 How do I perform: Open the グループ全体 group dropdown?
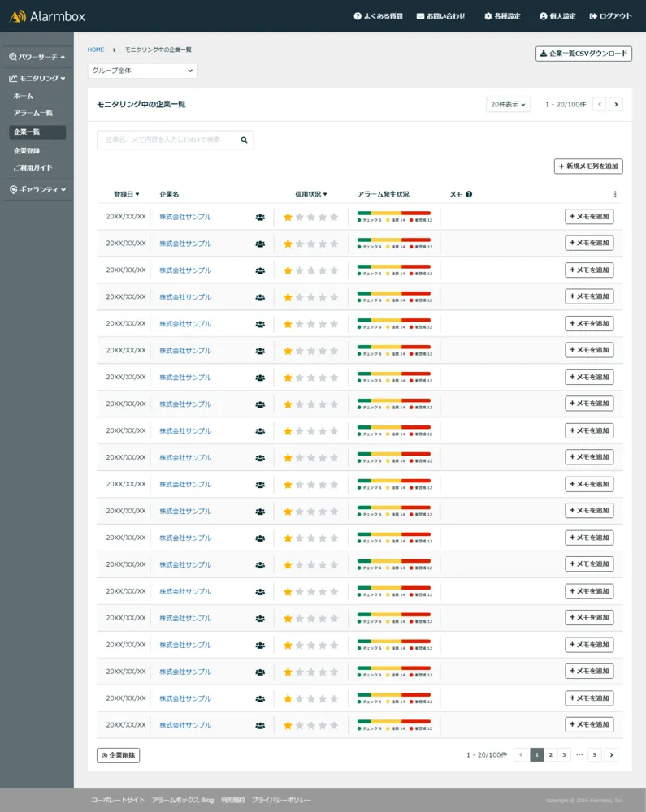pos(142,71)
